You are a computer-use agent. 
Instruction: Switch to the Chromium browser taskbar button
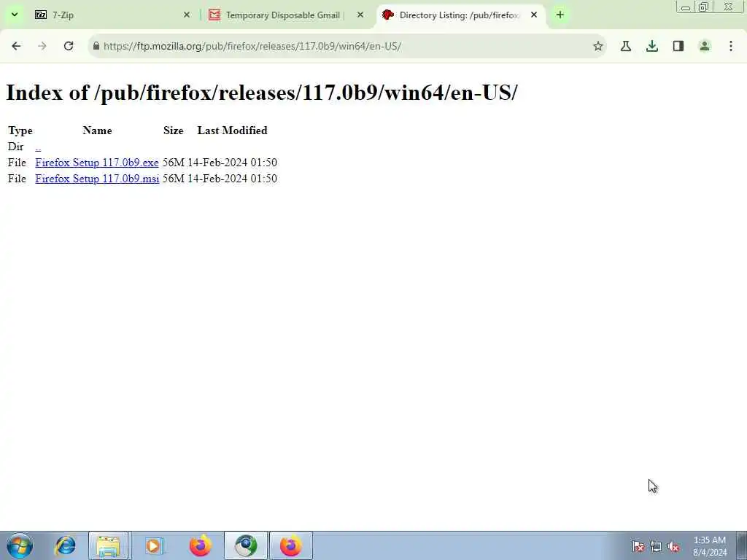(x=246, y=545)
